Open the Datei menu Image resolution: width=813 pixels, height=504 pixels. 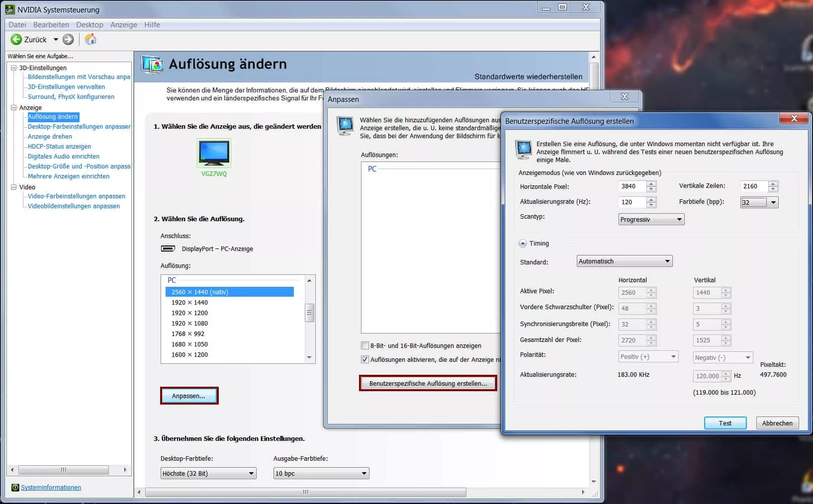(17, 25)
